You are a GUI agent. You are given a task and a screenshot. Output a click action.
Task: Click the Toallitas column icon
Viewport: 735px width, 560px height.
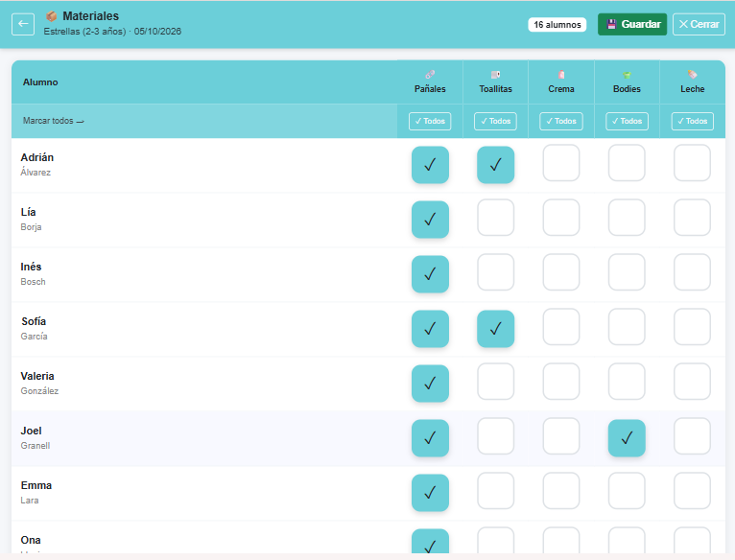(495, 75)
